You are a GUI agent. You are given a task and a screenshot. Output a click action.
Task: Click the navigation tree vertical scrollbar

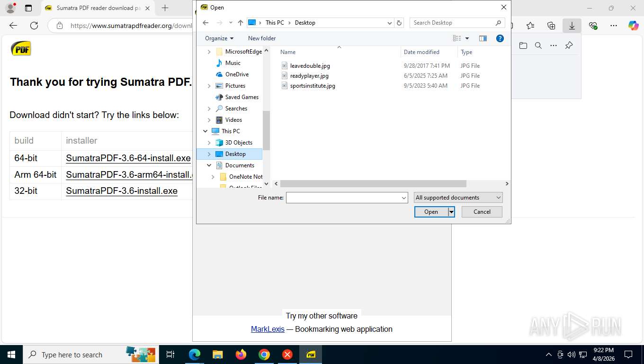coord(266,130)
